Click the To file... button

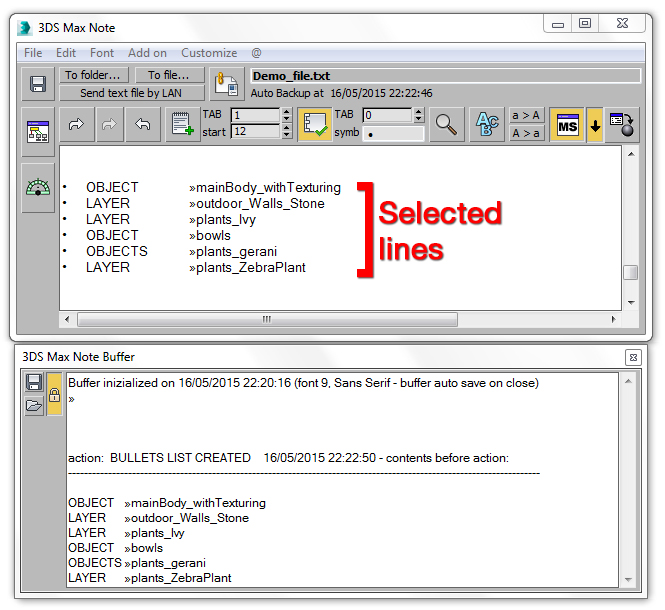coord(169,75)
